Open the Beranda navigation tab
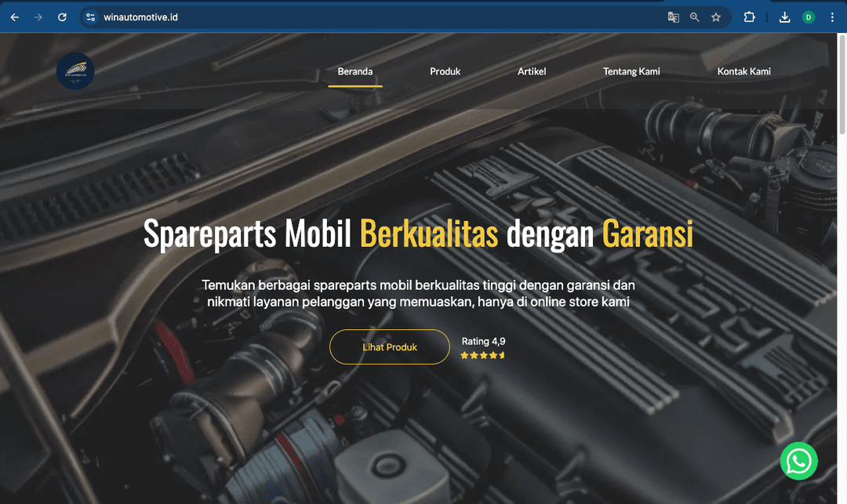 tap(355, 71)
